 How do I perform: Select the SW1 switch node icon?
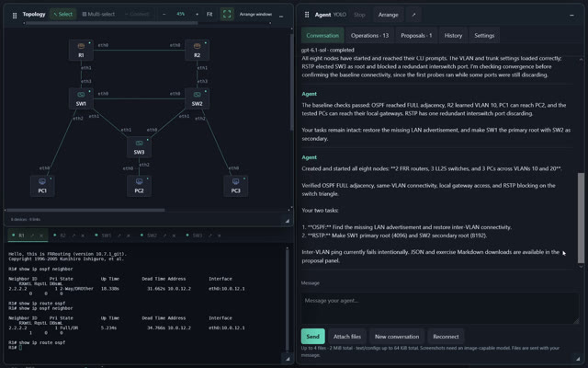(x=81, y=98)
